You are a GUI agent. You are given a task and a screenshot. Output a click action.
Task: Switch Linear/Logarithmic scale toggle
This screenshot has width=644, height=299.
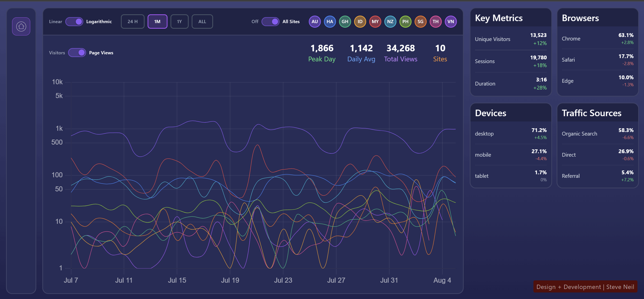[x=74, y=22]
